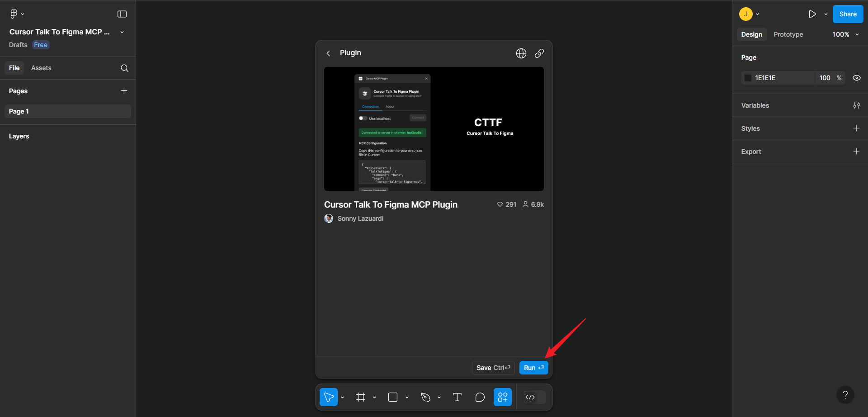Image resolution: width=868 pixels, height=417 pixels.
Task: Select the Text tool
Action: point(457,397)
